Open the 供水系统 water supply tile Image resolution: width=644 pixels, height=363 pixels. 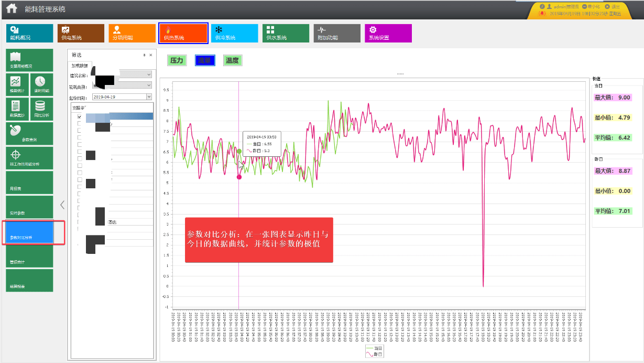tap(286, 33)
